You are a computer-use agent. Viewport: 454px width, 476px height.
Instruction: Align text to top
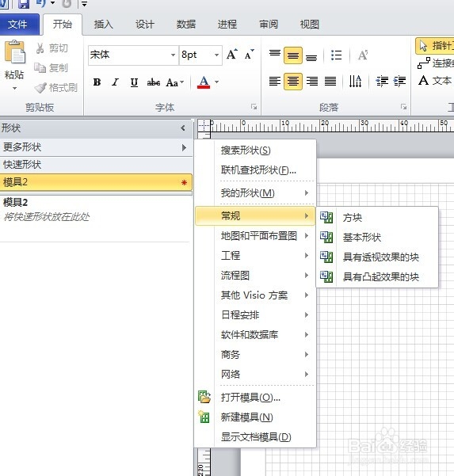(274, 55)
